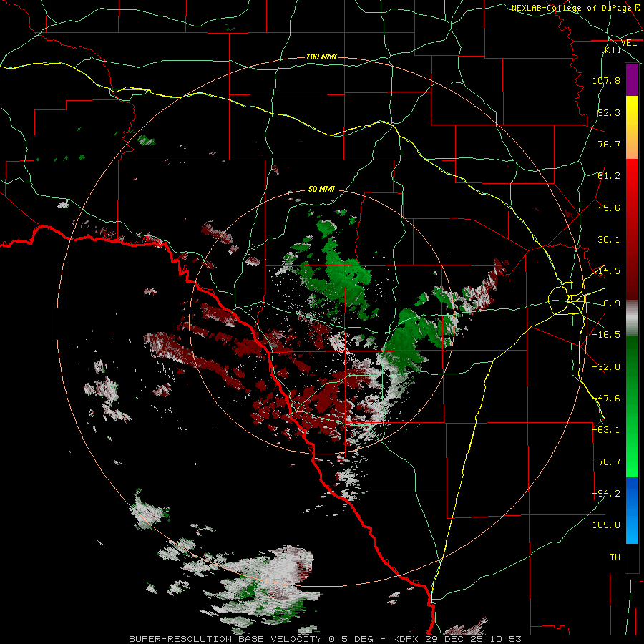
Task: Click the -32.0 velocity scale value
Action: pos(606,367)
